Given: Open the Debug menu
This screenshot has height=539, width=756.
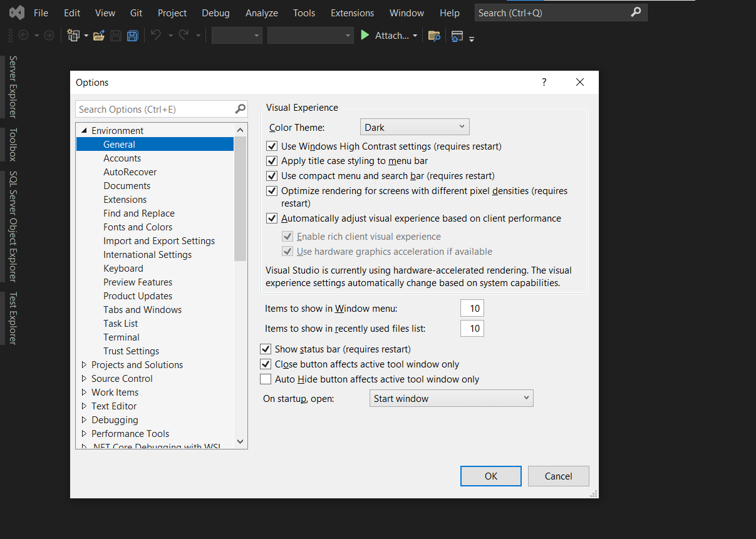Looking at the screenshot, I should pos(215,13).
